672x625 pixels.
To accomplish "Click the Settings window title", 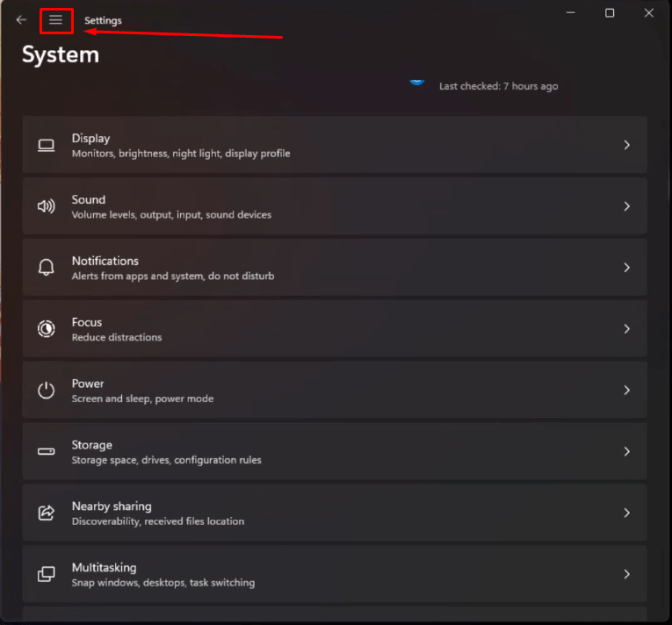I will click(103, 20).
